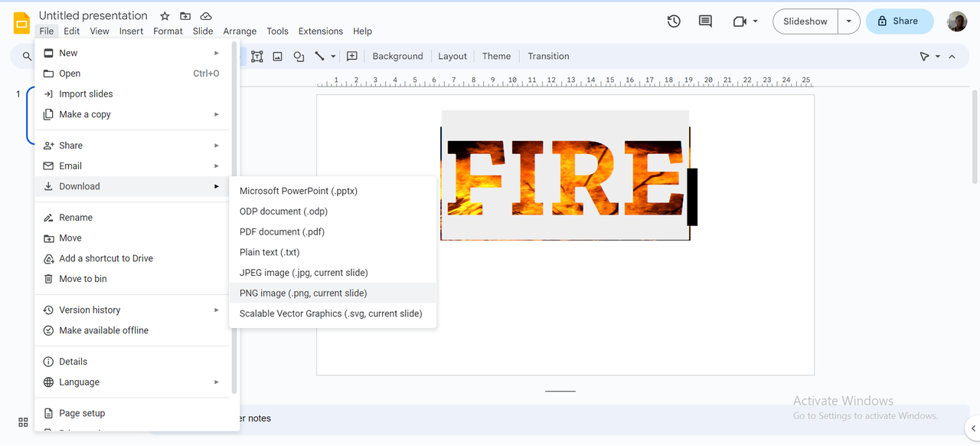
Task: Expand the Version history submenu arrow
Action: click(217, 310)
